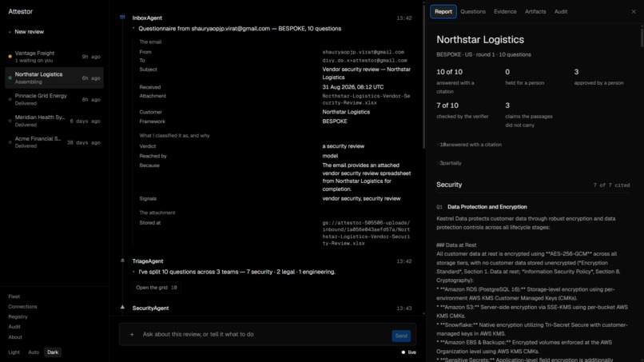The width and height of the screenshot is (644, 362).
Task: Select the Northstar Logistics review
Action: [54, 78]
